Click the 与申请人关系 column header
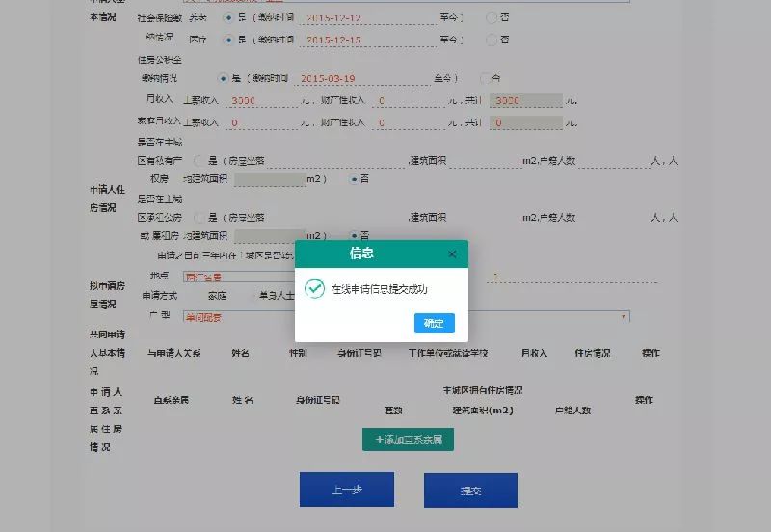Image resolution: width=771 pixels, height=532 pixels. point(174,353)
